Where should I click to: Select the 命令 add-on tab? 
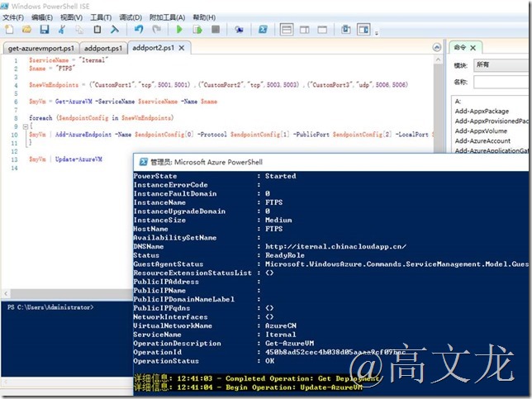[x=460, y=48]
